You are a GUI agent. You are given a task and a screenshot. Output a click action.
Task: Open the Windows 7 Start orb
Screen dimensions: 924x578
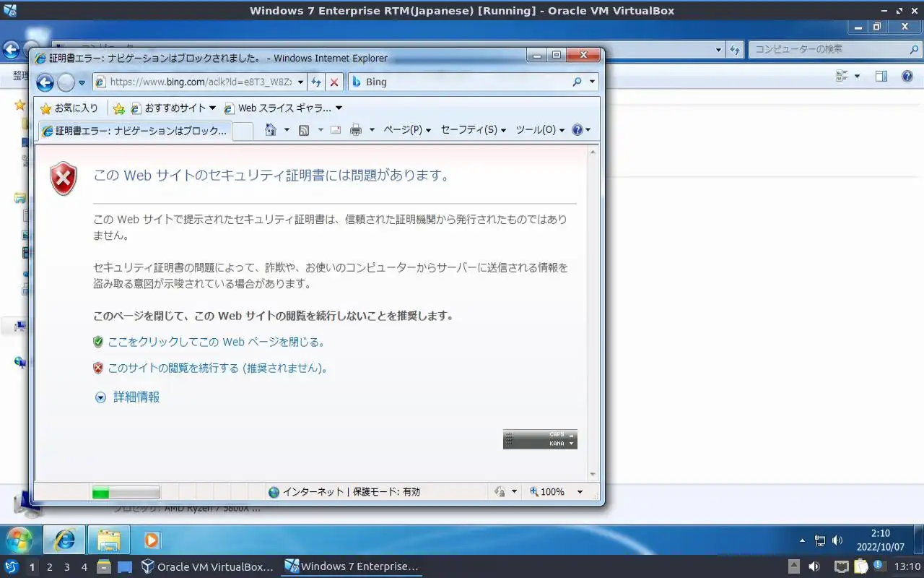(x=19, y=540)
